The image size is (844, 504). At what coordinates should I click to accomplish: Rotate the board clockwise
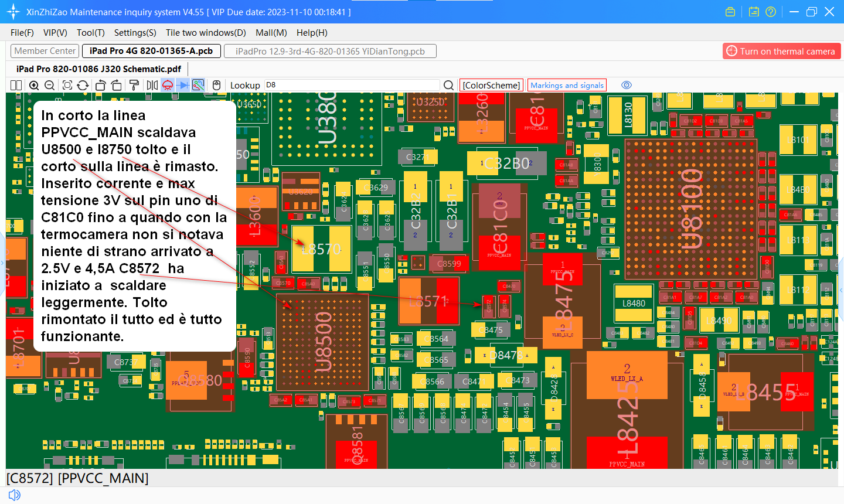tap(116, 86)
